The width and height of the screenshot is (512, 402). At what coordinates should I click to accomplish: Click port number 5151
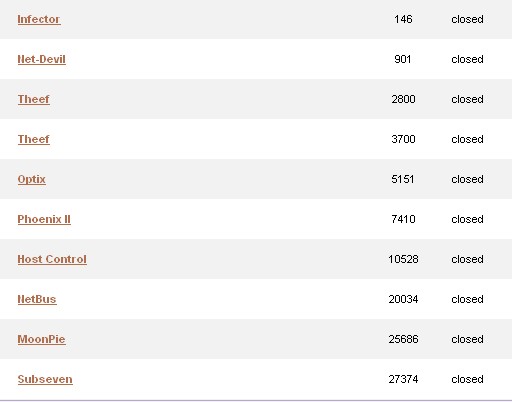click(x=403, y=179)
